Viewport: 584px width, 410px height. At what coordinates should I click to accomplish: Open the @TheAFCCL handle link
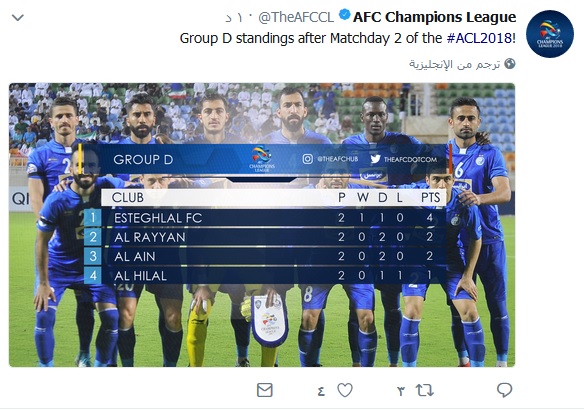(x=296, y=17)
